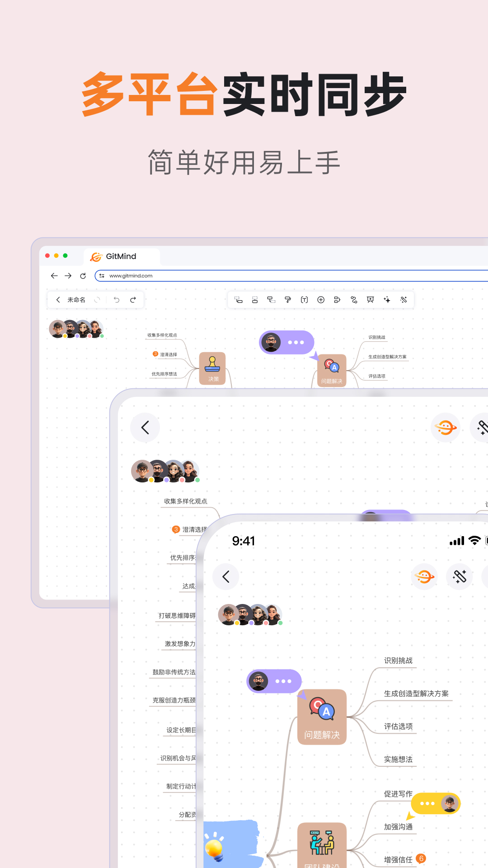Click the browser back arrow button
Image resolution: width=488 pixels, height=868 pixels.
pyautogui.click(x=54, y=276)
